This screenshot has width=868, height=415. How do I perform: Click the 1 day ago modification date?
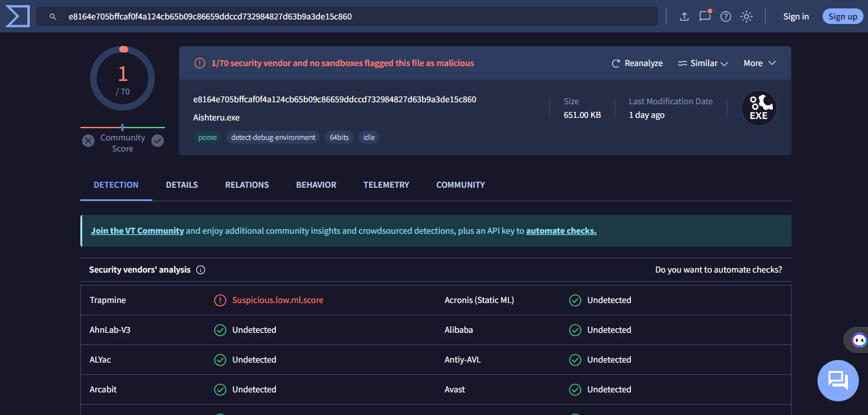(x=646, y=115)
